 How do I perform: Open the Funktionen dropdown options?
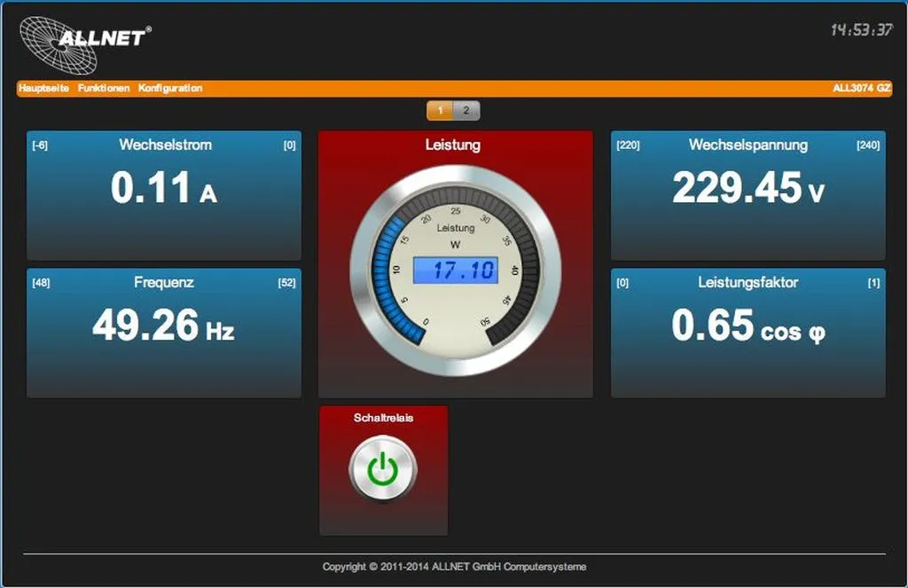click(104, 88)
